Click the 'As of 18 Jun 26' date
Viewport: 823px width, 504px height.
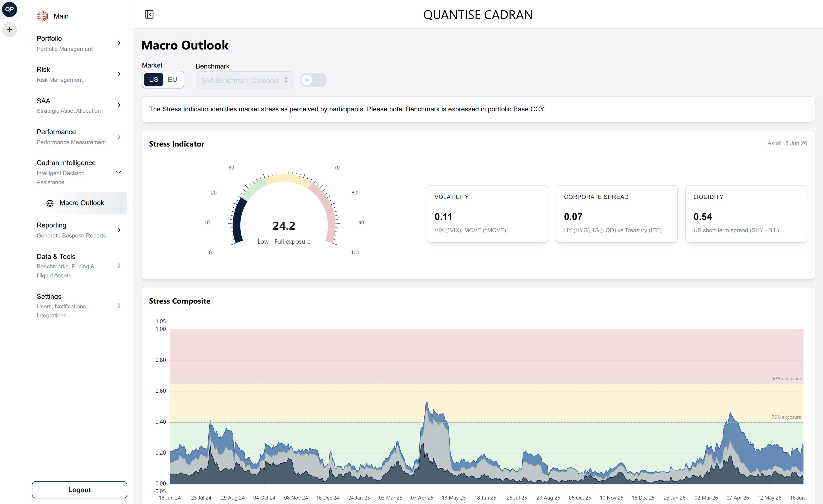point(787,143)
